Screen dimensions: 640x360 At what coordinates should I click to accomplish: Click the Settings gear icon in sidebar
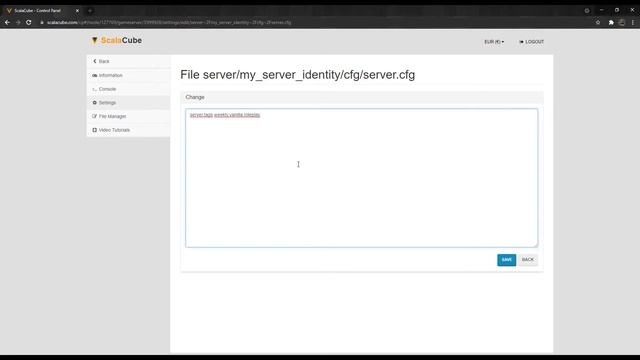[95, 102]
